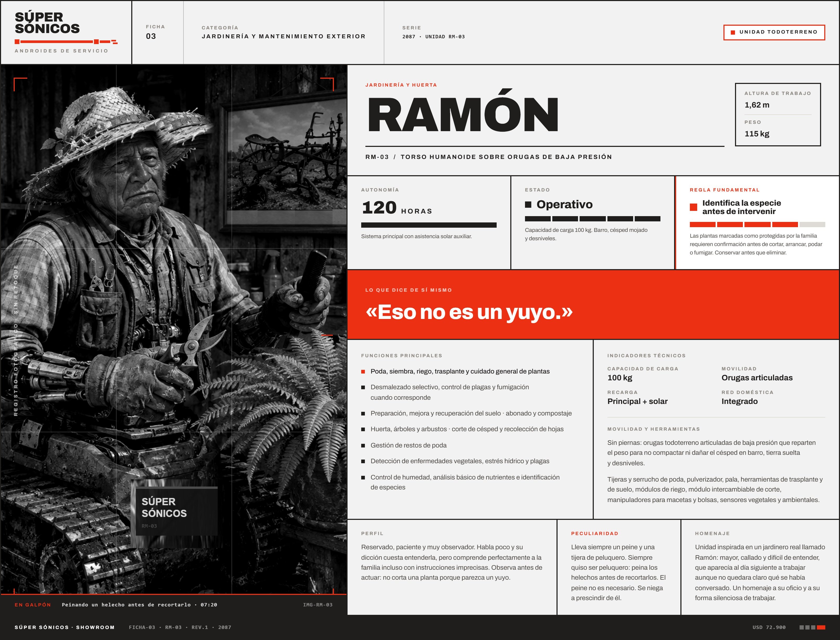Click the RM-03 / TORSO HUMANOIDE subtitle
This screenshot has width=840, height=640.
489,157
